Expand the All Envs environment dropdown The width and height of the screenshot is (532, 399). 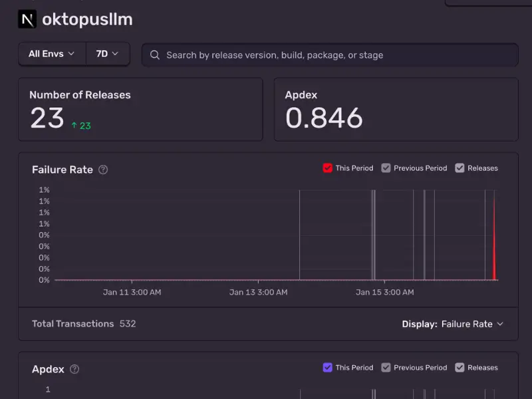[52, 54]
